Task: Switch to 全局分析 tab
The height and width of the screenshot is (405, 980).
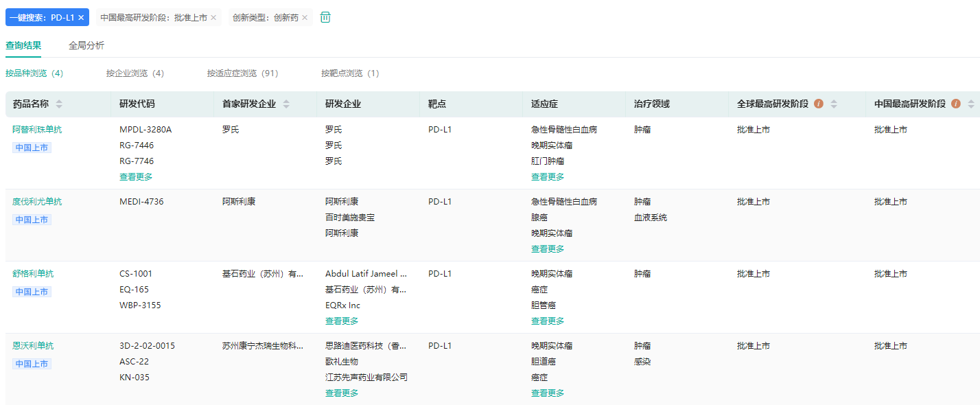Action: (86, 45)
